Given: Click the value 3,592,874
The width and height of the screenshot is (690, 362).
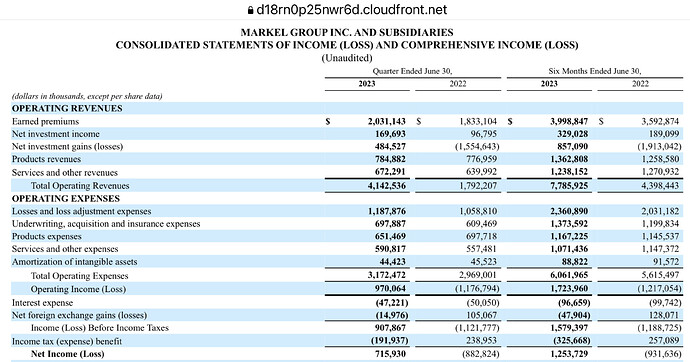Looking at the screenshot, I should click(660, 121).
